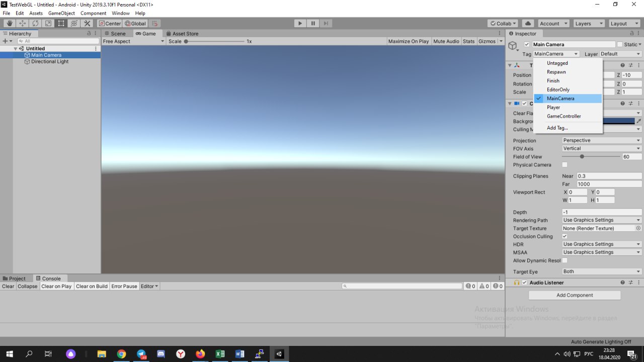Open Target Texture object picker

[x=638, y=228]
